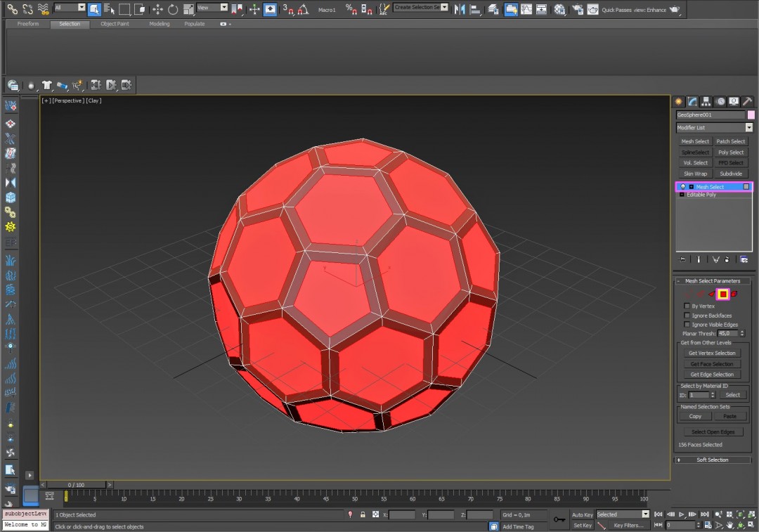Click the Pan View hand icon
This screenshot has width=759, height=532.
pyautogui.click(x=729, y=526)
